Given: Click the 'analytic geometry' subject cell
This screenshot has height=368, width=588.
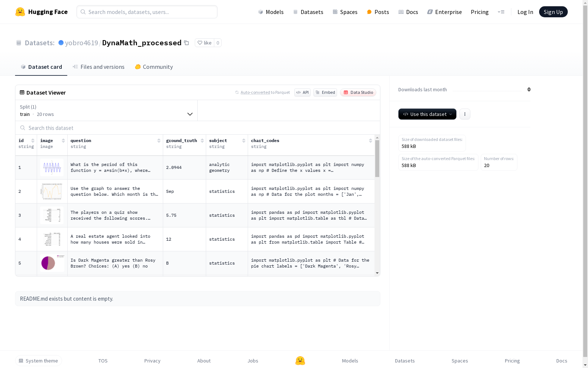Looking at the screenshot, I should tap(227, 167).
